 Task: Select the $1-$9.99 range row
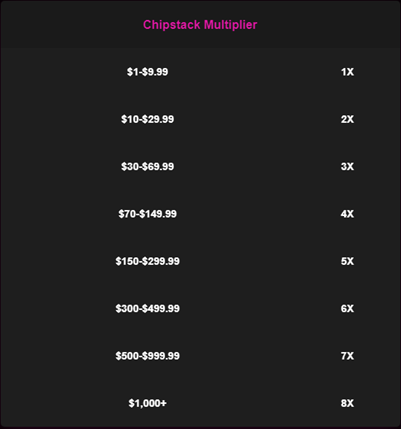click(200, 72)
